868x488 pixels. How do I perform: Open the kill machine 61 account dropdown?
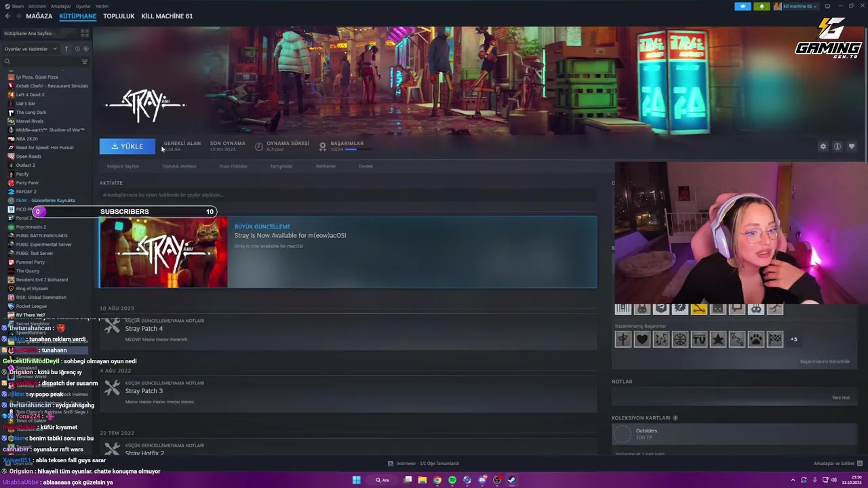(795, 6)
